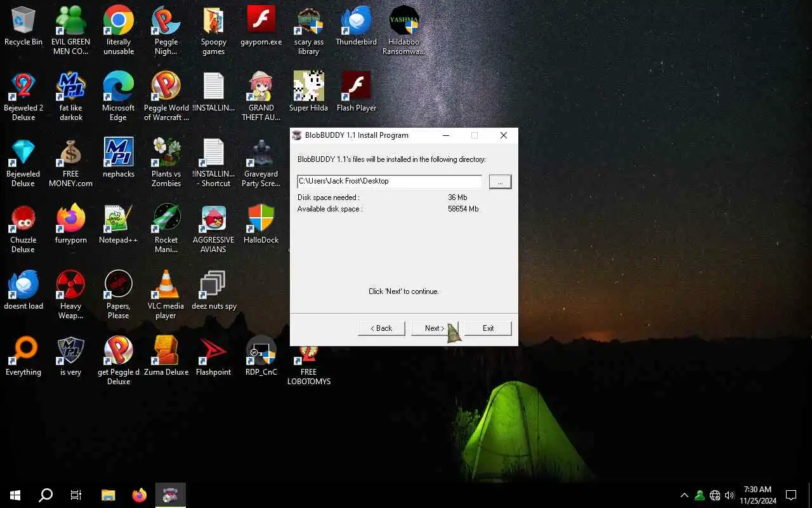812x508 pixels.
Task: Open network settings globe tray icon
Action: click(x=715, y=495)
